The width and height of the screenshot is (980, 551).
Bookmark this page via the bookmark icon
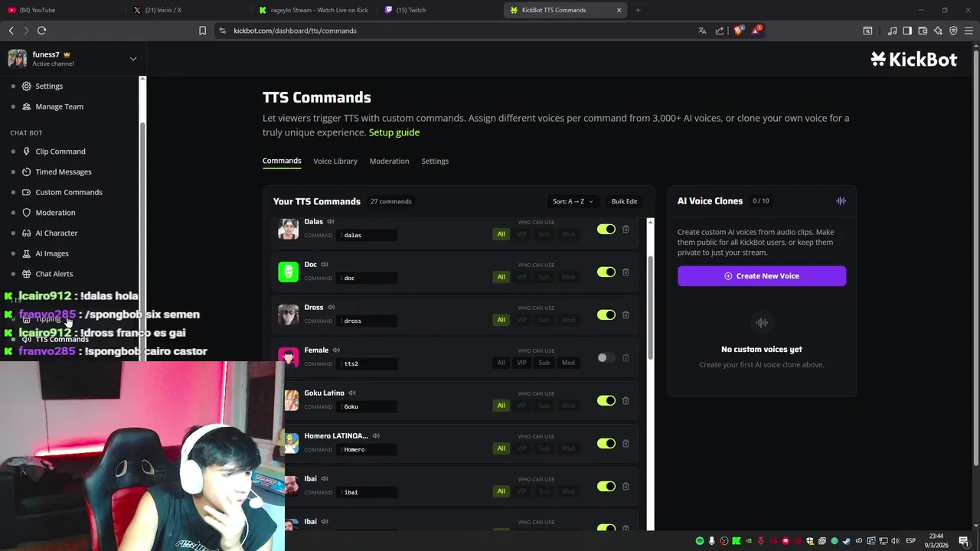click(202, 31)
